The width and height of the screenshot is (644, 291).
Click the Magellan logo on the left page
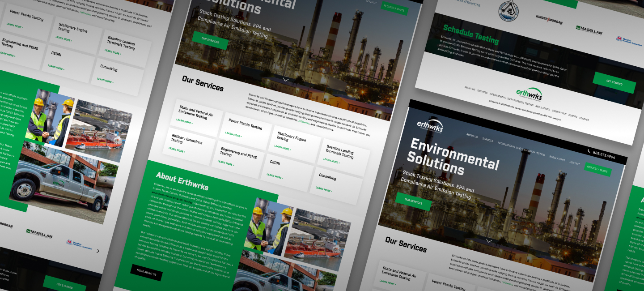[x=39, y=233]
